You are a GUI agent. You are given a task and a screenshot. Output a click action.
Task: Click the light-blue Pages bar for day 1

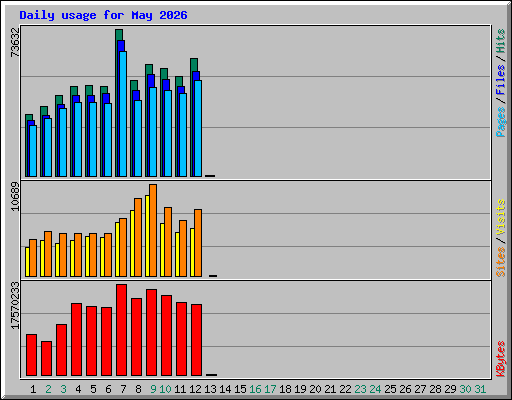coord(33,151)
